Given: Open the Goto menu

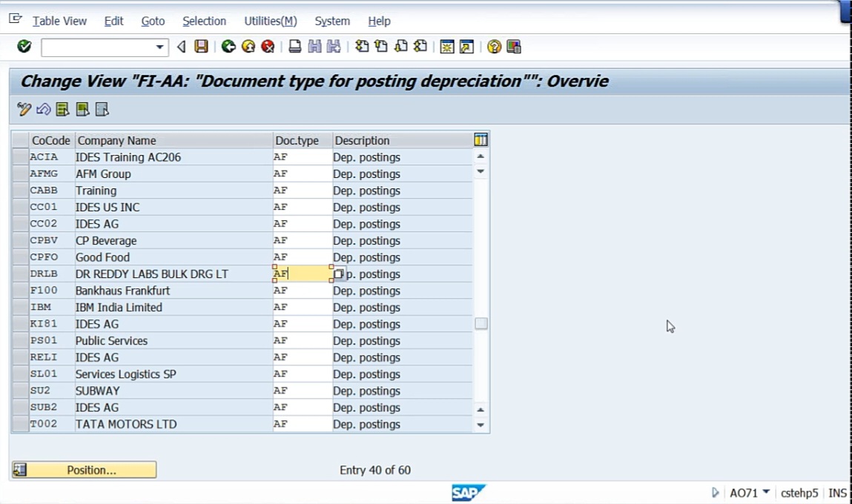Looking at the screenshot, I should [153, 21].
